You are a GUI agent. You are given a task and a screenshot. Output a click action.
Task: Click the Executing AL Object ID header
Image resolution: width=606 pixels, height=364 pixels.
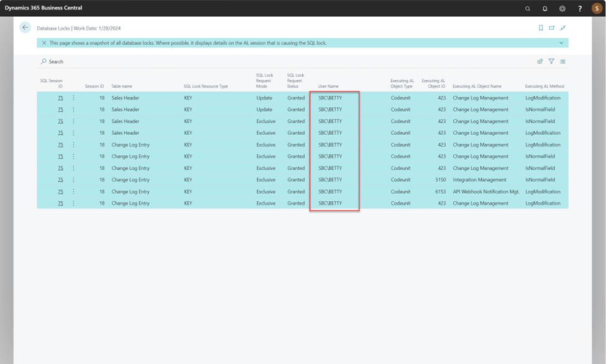click(433, 83)
